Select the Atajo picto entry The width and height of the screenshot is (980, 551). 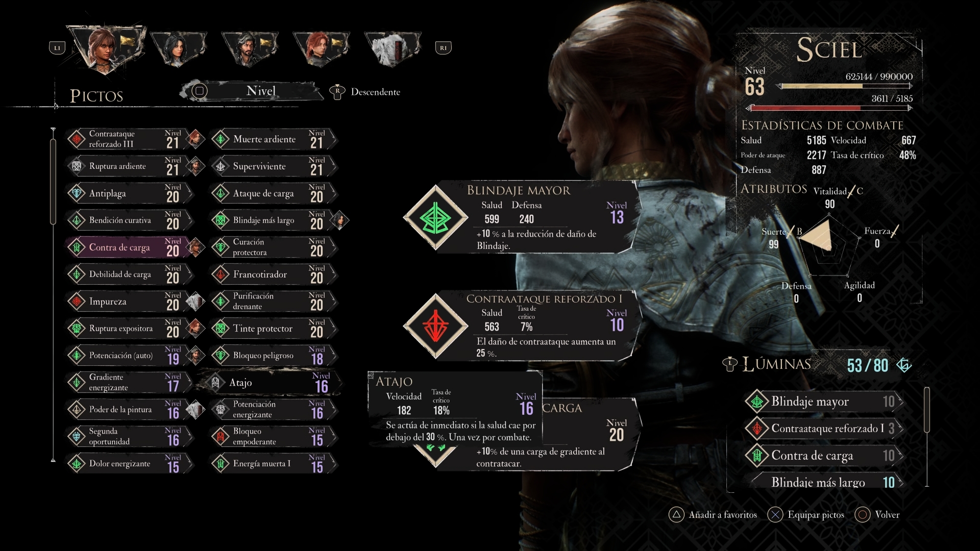click(271, 382)
